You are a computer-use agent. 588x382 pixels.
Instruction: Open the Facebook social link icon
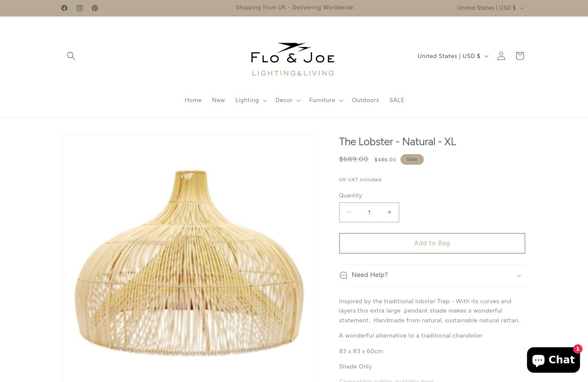pyautogui.click(x=64, y=8)
